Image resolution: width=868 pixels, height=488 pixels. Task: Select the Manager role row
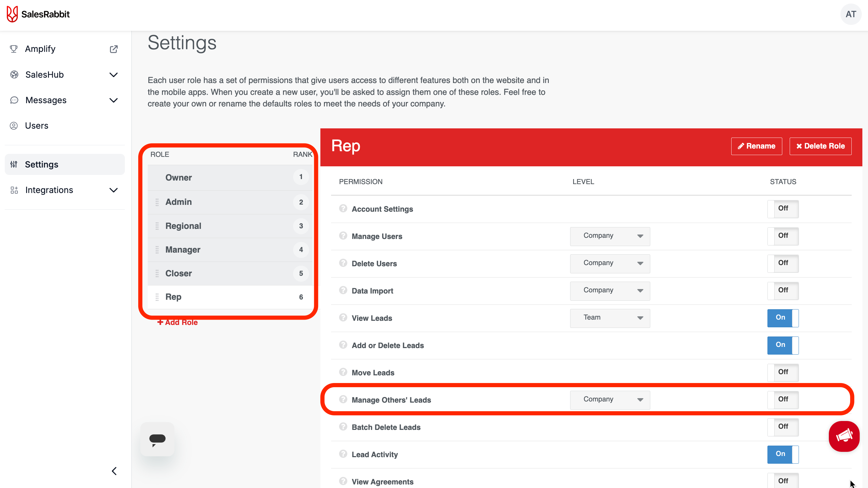tap(183, 250)
